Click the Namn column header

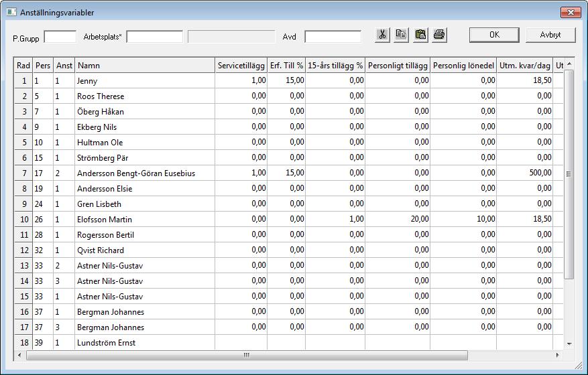[x=145, y=66]
